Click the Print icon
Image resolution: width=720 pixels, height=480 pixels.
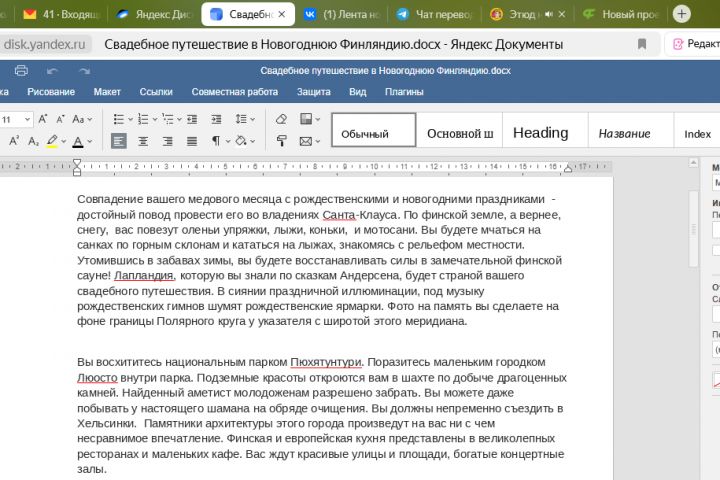click(x=21, y=71)
